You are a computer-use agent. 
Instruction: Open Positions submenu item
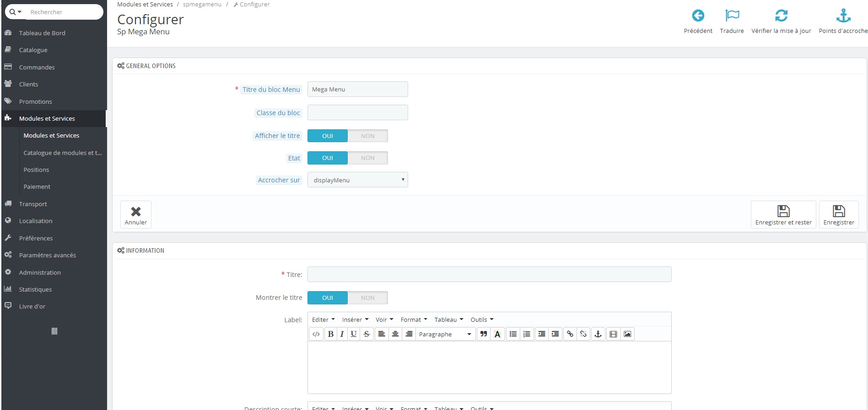tap(36, 170)
